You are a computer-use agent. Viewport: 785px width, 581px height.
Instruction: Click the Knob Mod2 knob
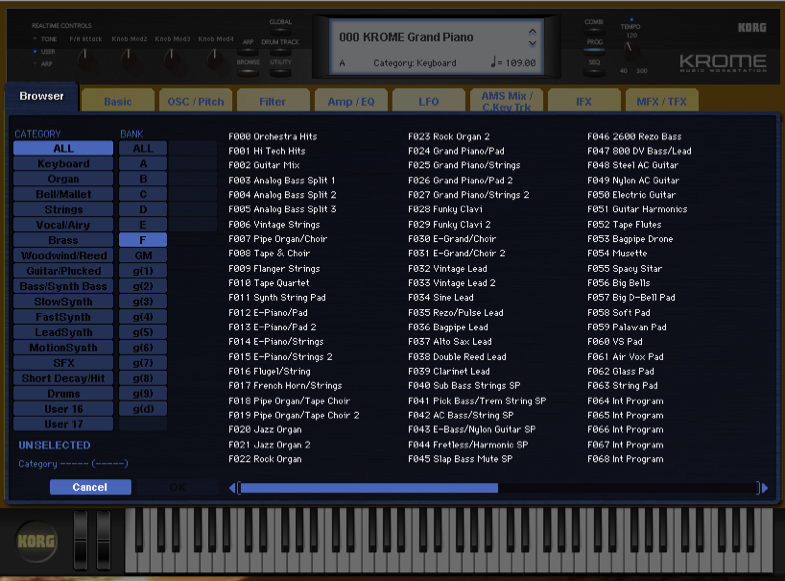tap(129, 58)
